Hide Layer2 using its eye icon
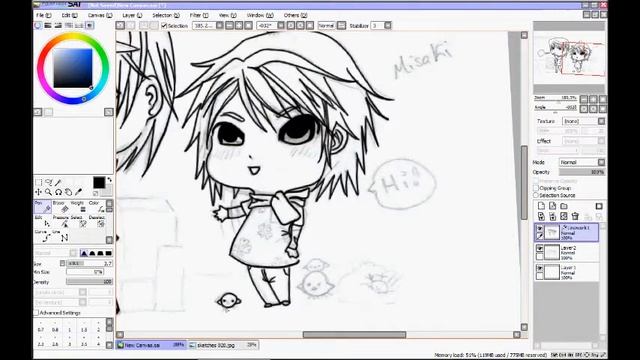640x360 pixels. pyautogui.click(x=540, y=248)
